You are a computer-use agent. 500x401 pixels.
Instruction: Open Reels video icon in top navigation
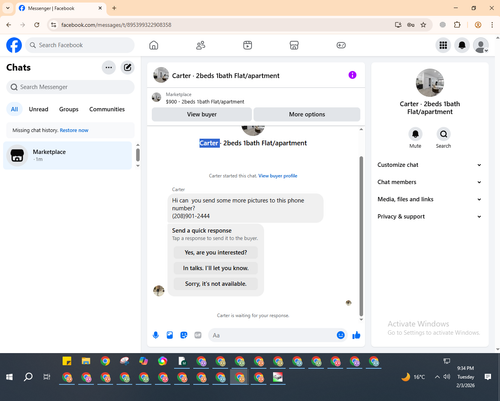point(247,45)
